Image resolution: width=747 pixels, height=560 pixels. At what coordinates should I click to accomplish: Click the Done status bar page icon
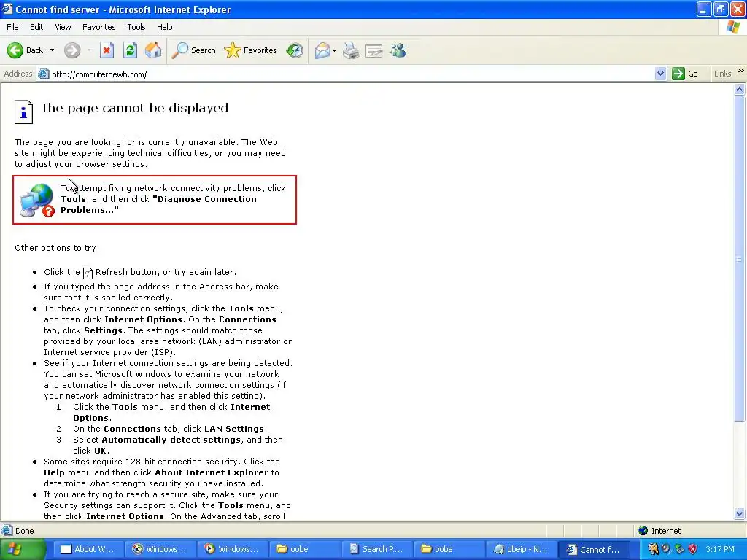click(x=7, y=531)
